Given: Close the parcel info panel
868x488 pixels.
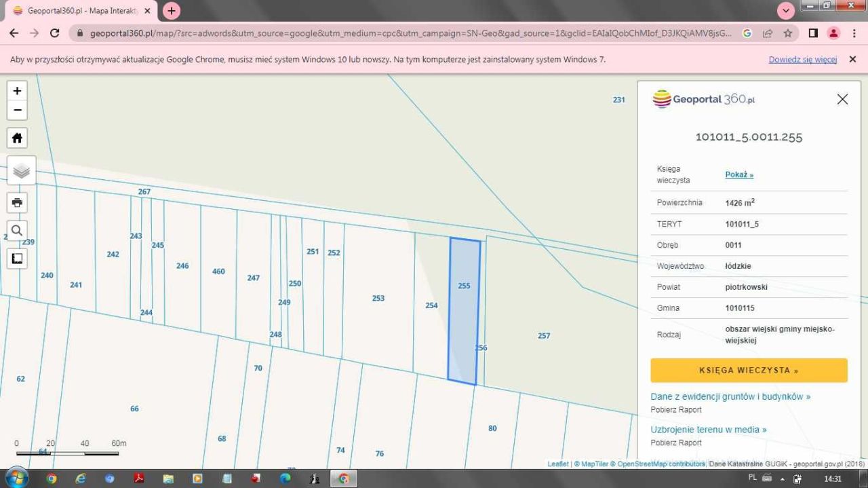Looking at the screenshot, I should pos(842,99).
